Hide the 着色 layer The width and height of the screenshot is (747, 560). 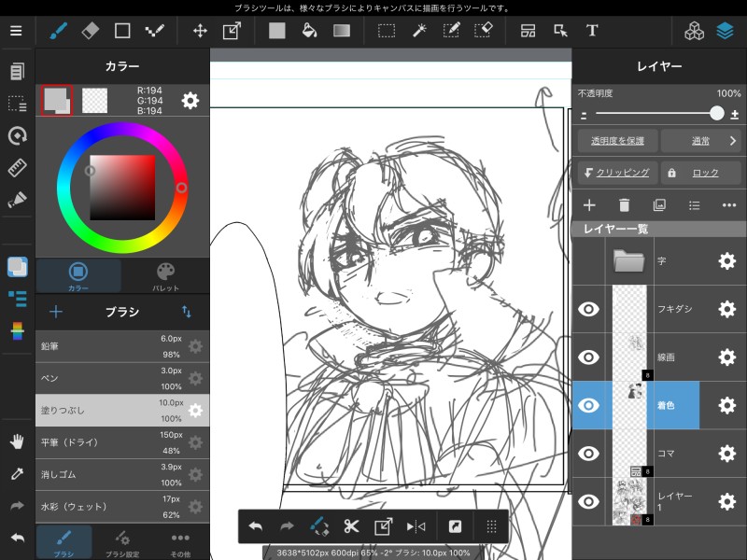click(x=589, y=405)
